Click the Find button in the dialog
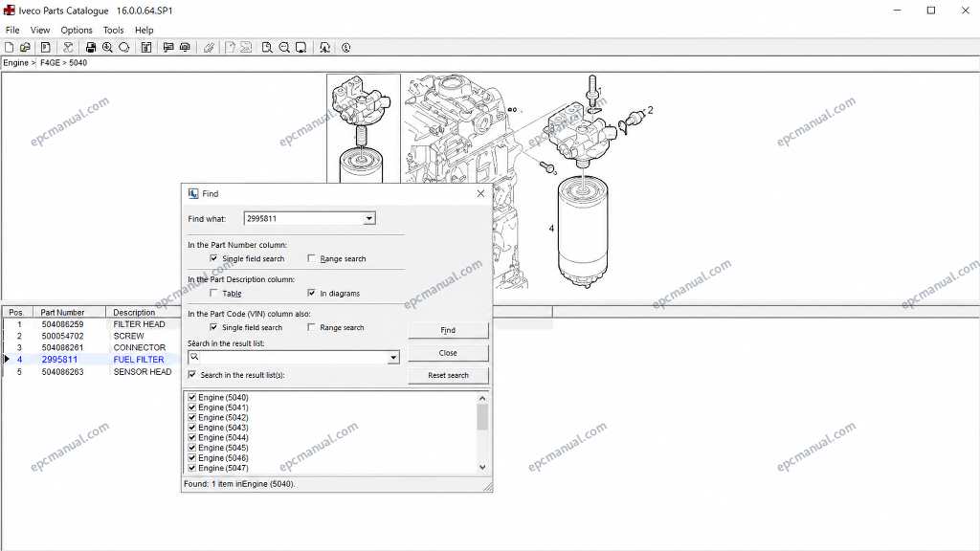 click(448, 330)
